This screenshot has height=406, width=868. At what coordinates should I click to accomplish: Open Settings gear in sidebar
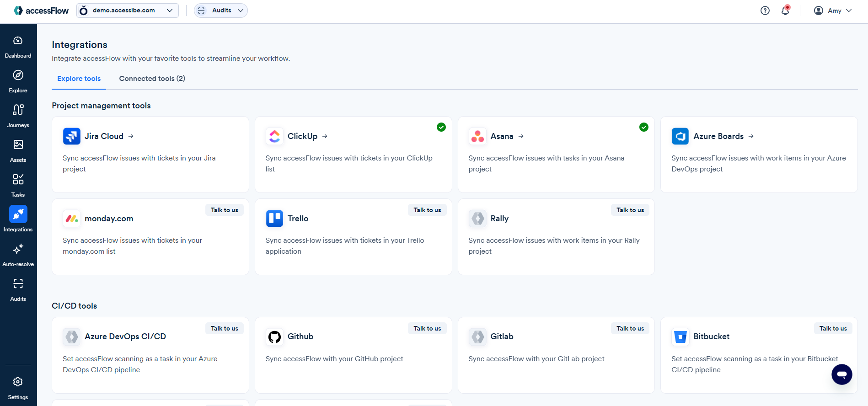click(x=18, y=382)
